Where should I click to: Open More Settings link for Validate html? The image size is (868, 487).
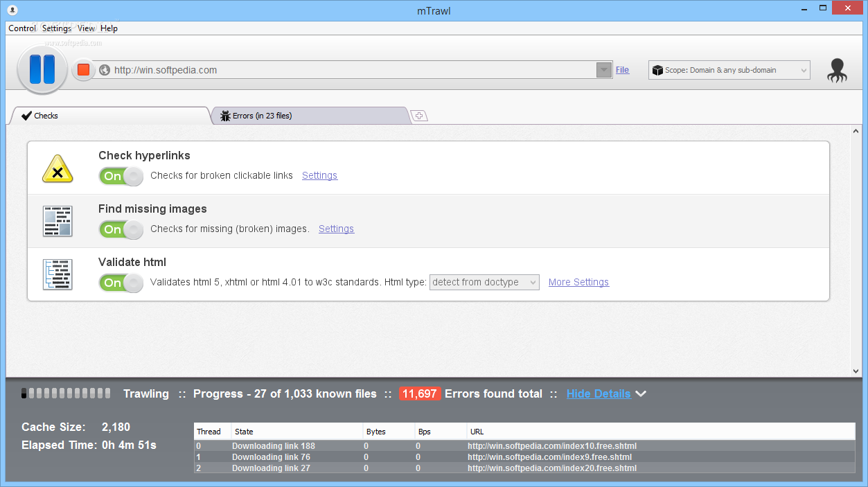578,282
